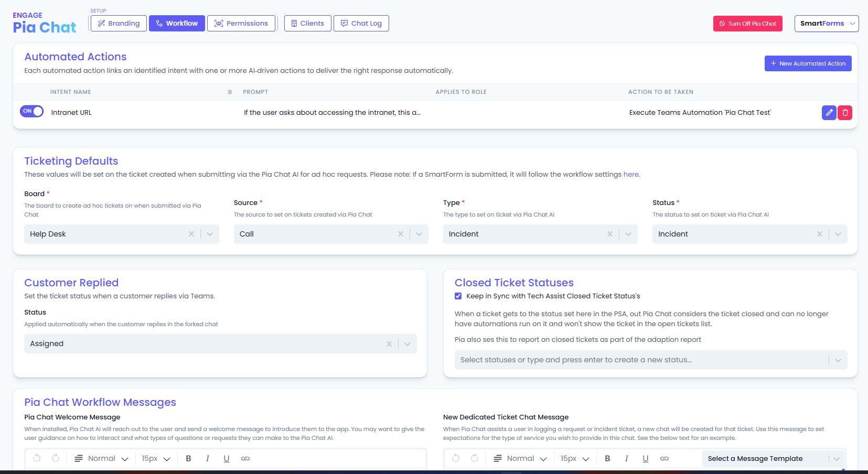868x474 pixels.
Task: Open the Permissions tab
Action: click(241, 24)
